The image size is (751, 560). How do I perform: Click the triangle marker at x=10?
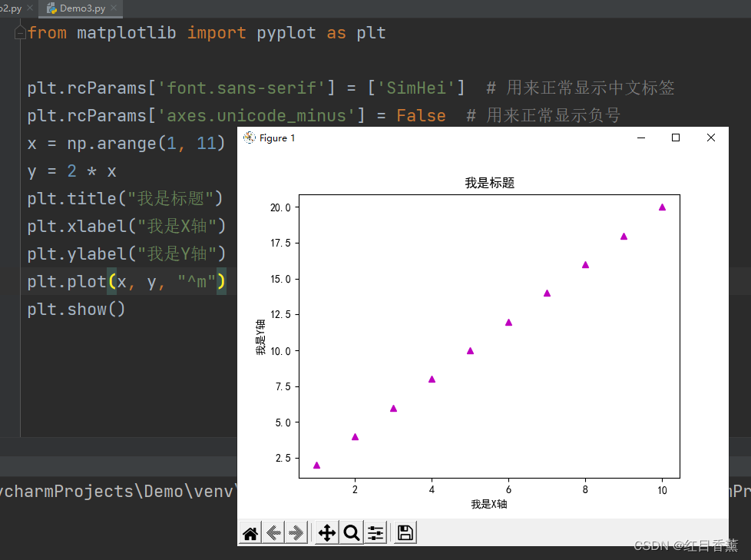click(662, 207)
